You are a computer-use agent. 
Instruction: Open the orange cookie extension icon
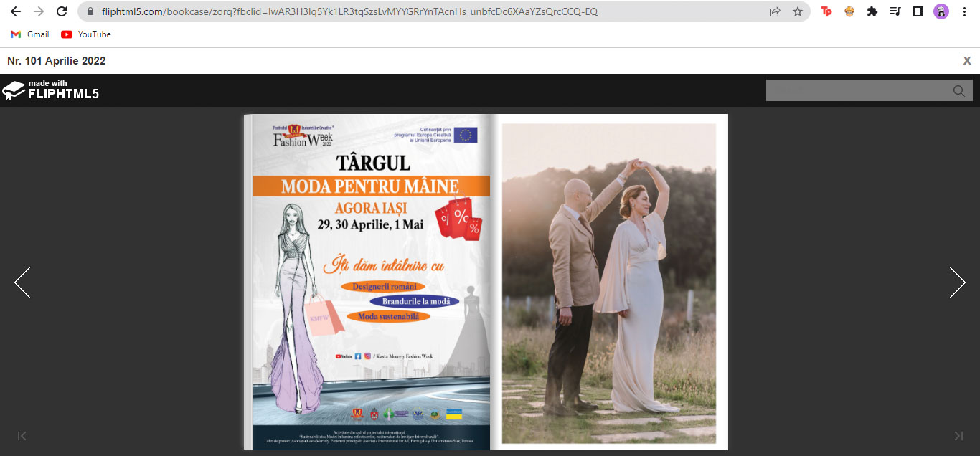(849, 11)
